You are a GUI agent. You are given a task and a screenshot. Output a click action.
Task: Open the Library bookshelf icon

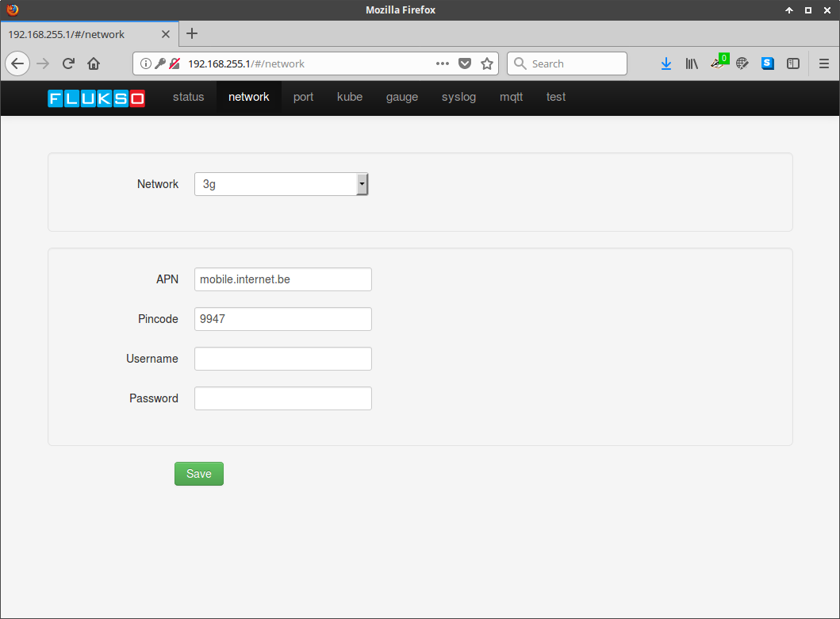[692, 63]
